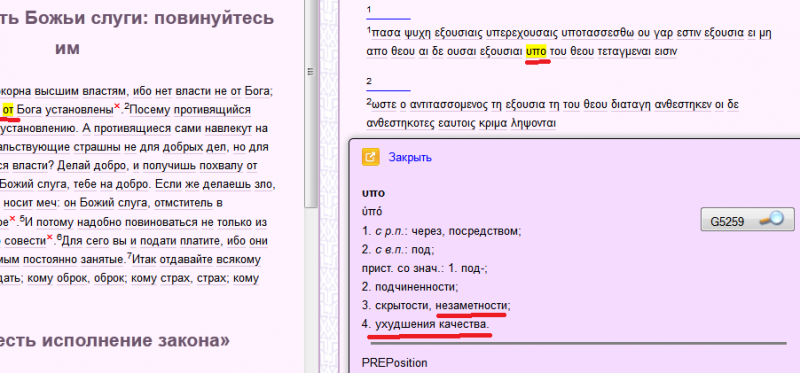Click the Greek word υπερεχουσαις
This screenshot has width=800, height=373.
click(521, 34)
